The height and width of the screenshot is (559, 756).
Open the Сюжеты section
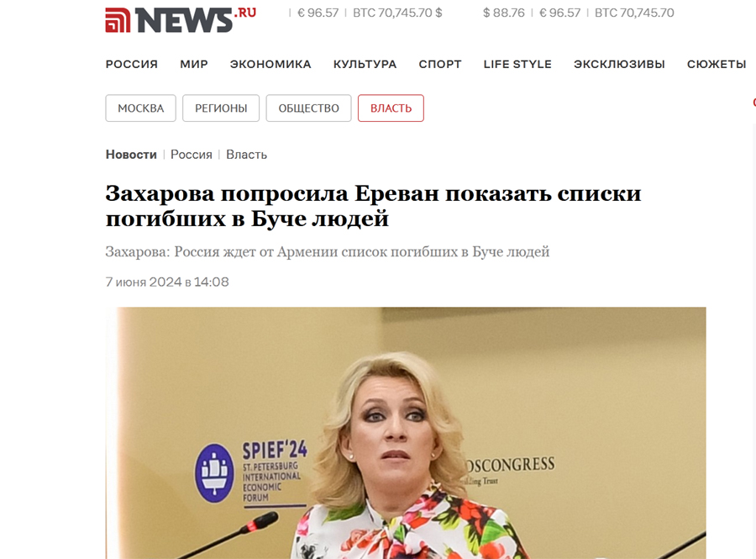pyautogui.click(x=717, y=64)
